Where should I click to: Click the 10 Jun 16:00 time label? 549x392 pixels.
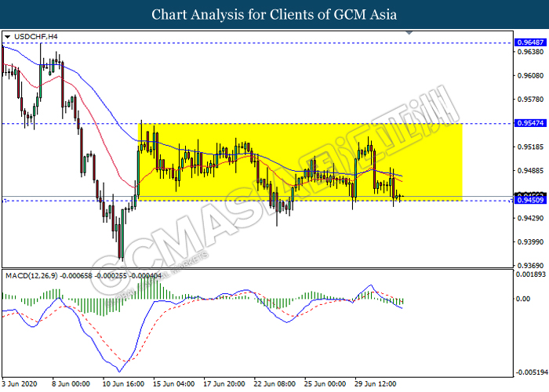pyautogui.click(x=123, y=384)
